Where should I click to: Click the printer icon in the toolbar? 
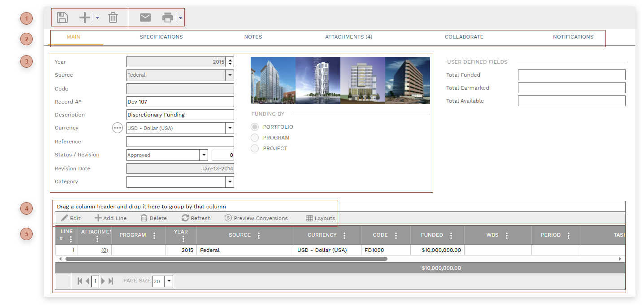tap(168, 17)
